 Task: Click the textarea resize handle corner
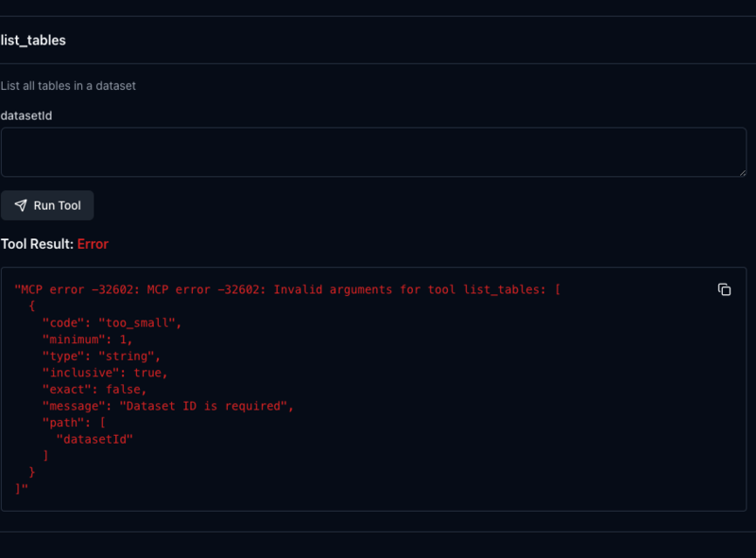tap(742, 172)
